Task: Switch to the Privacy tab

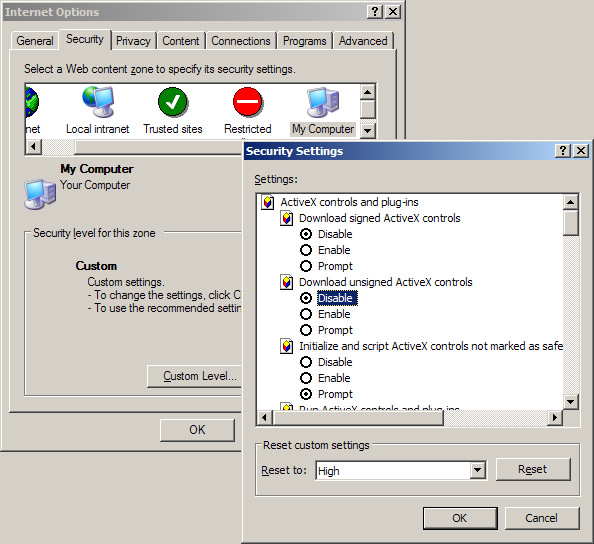Action: coord(133,41)
